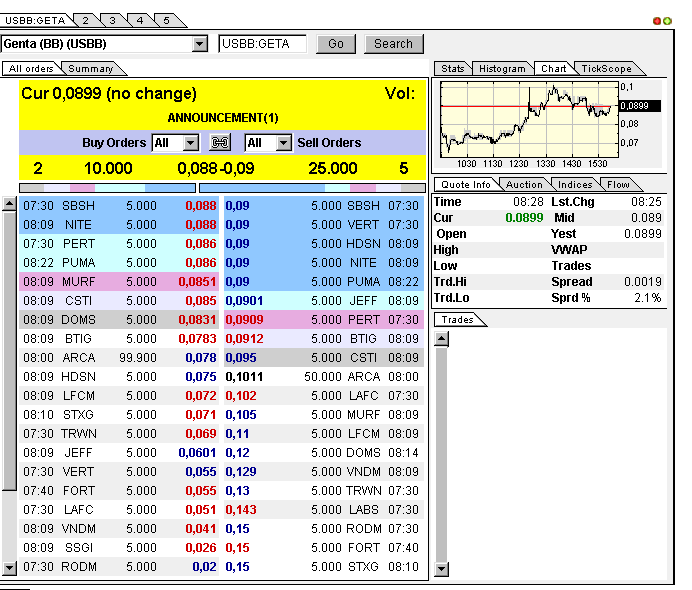Click the Trades panel scrollbar track
Viewport: 692px width, 590px height.
click(x=441, y=454)
